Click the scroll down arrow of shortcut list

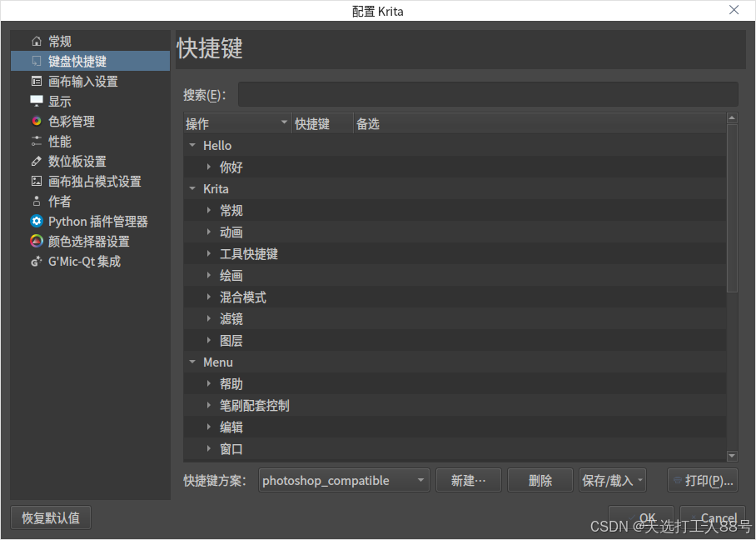732,456
